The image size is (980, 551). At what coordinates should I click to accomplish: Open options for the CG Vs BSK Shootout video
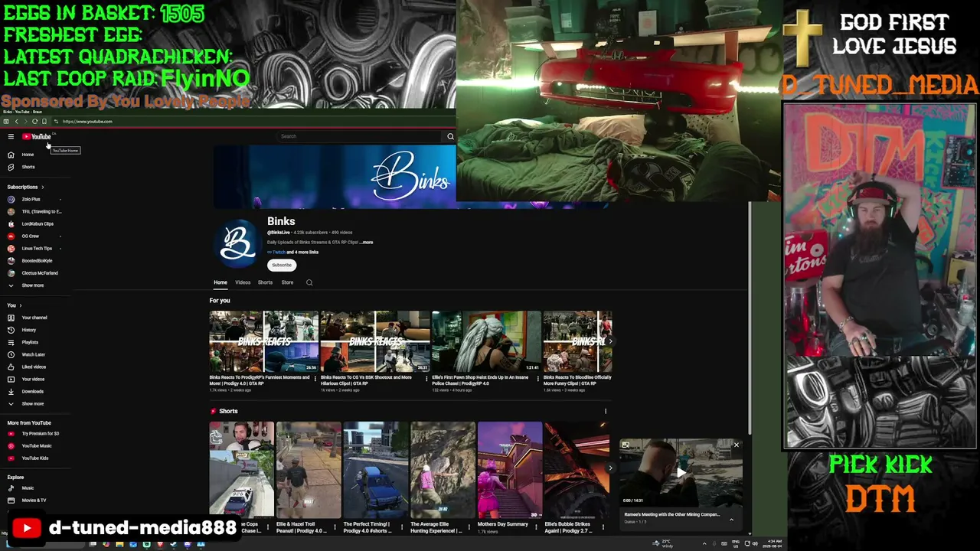point(426,378)
